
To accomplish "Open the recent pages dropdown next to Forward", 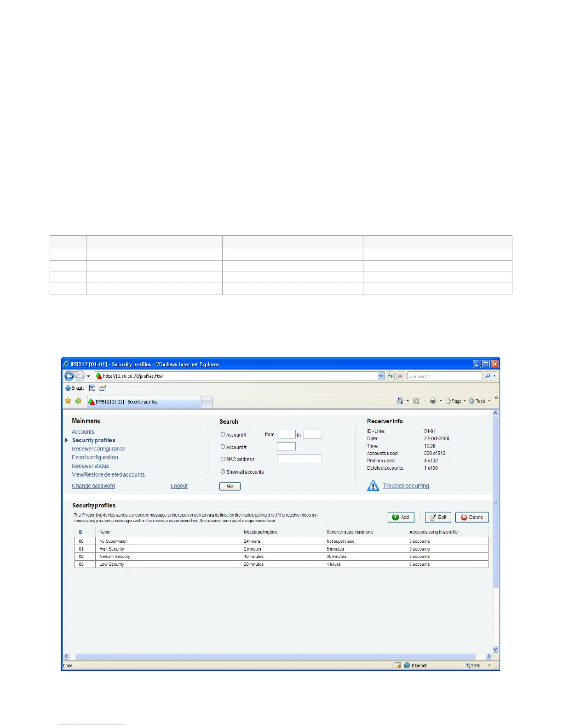I will point(88,376).
